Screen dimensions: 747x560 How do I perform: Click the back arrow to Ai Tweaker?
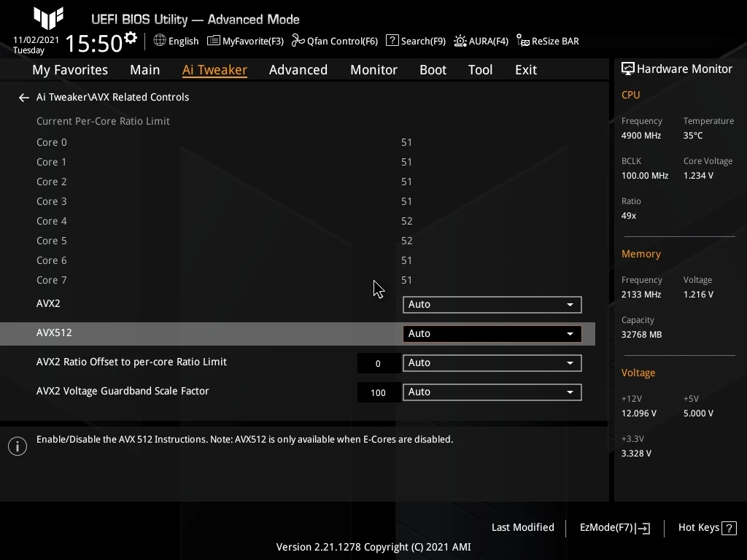(23, 98)
